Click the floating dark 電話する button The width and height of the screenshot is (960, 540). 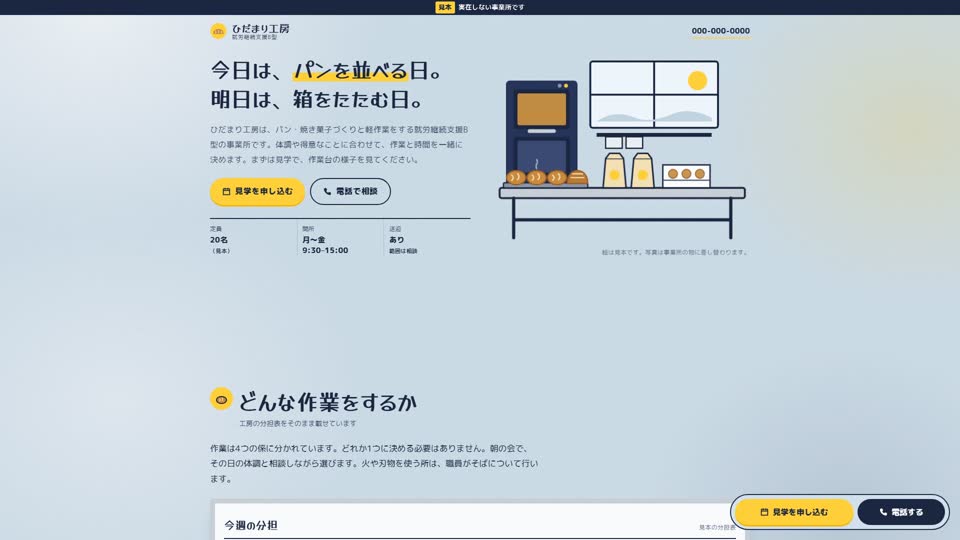click(x=901, y=512)
